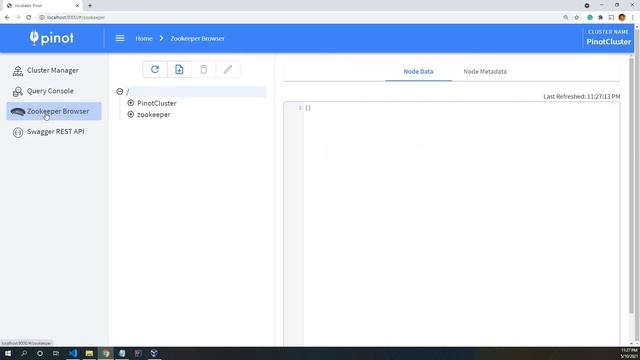
Task: Reload the page with browser refresh
Action: click(x=29, y=17)
